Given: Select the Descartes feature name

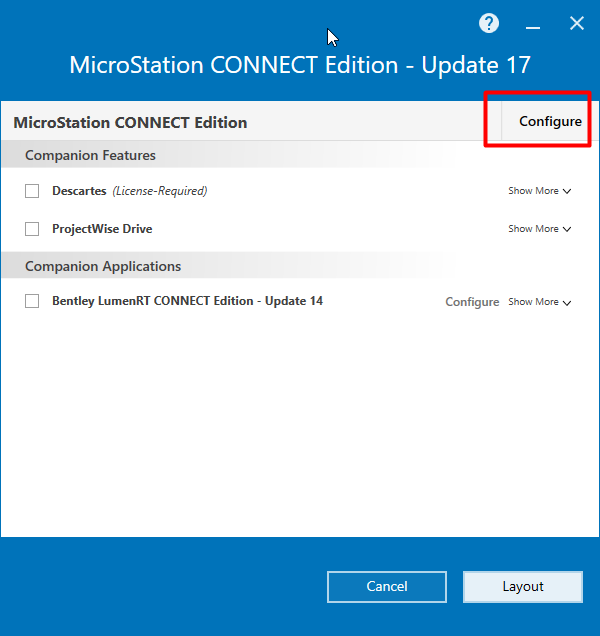Looking at the screenshot, I should pyautogui.click(x=79, y=191).
